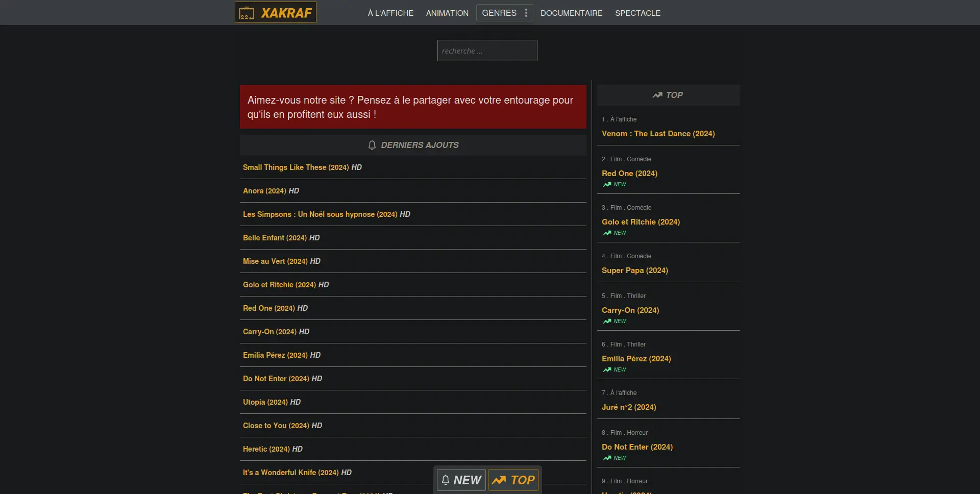The image size is (980, 494).
Task: Expand the GENRES dropdown
Action: coord(504,13)
